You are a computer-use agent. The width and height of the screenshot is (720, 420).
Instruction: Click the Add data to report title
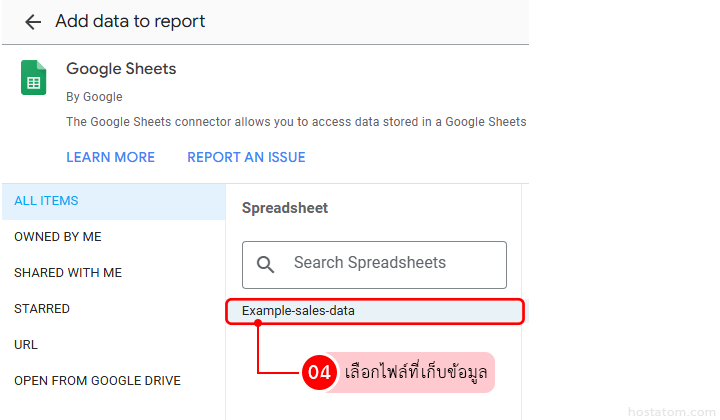130,21
